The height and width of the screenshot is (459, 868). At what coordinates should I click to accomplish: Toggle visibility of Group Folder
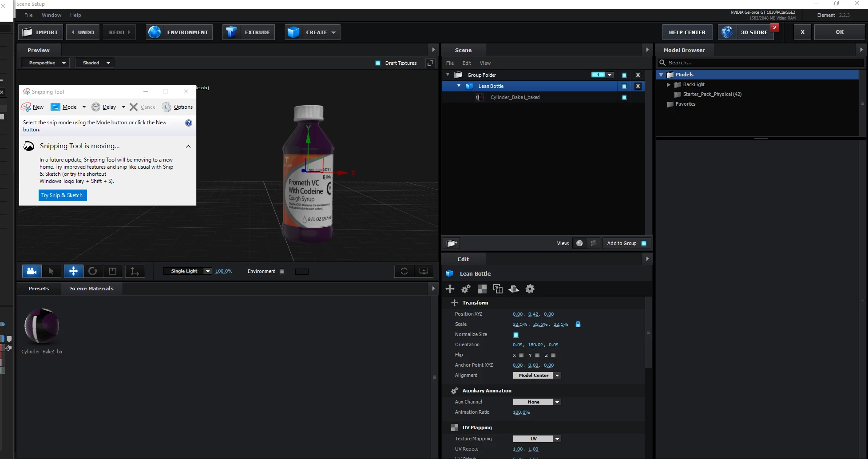click(624, 75)
